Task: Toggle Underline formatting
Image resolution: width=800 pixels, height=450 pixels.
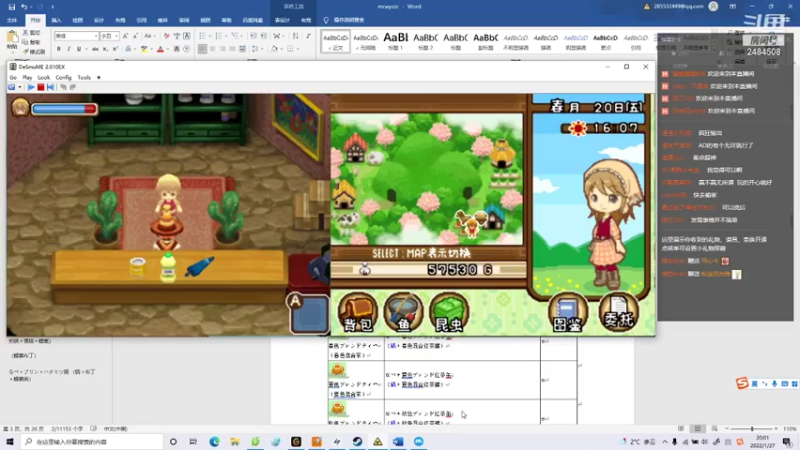Action: (x=79, y=49)
